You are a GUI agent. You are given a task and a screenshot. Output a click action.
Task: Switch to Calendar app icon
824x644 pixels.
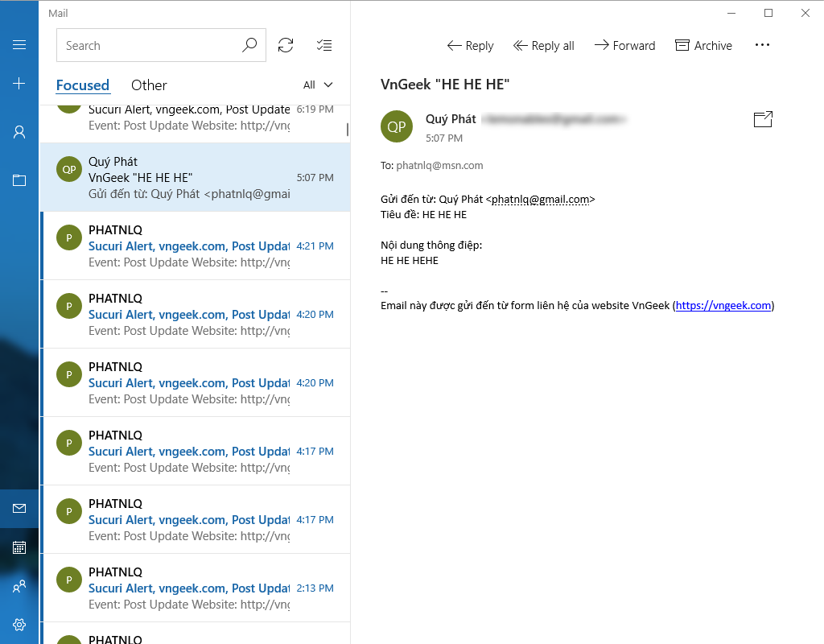click(19, 547)
